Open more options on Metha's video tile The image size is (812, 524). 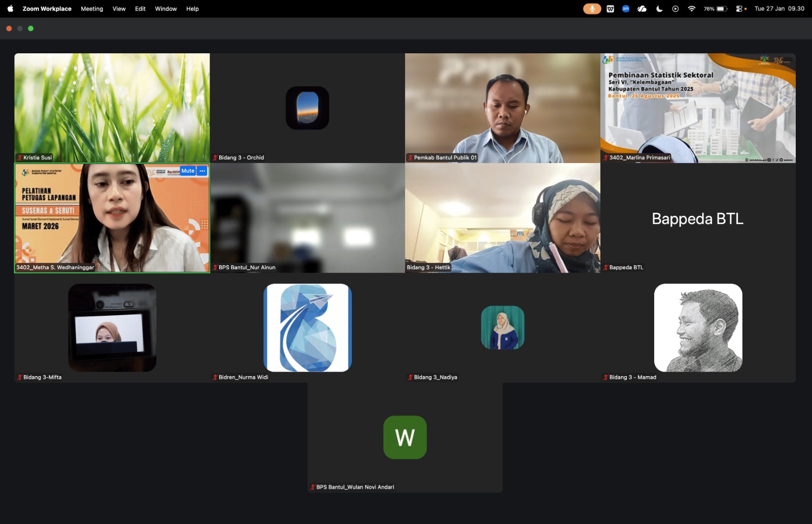click(202, 171)
